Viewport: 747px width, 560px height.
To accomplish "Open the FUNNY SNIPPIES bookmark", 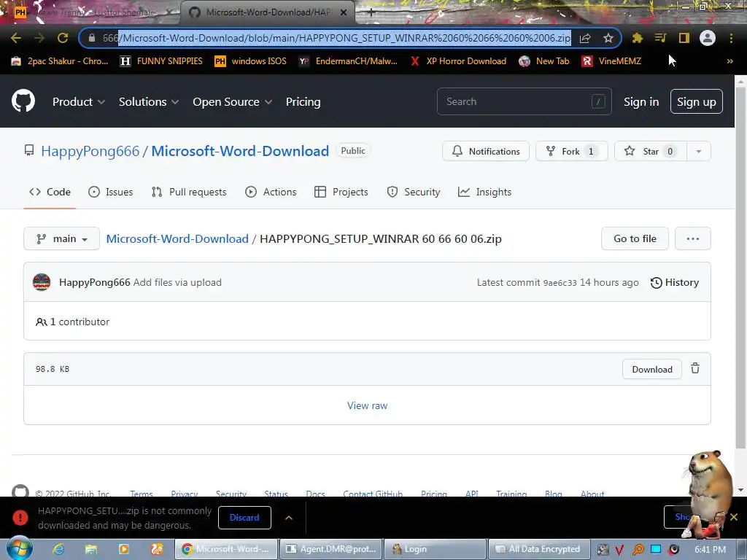I will click(161, 61).
